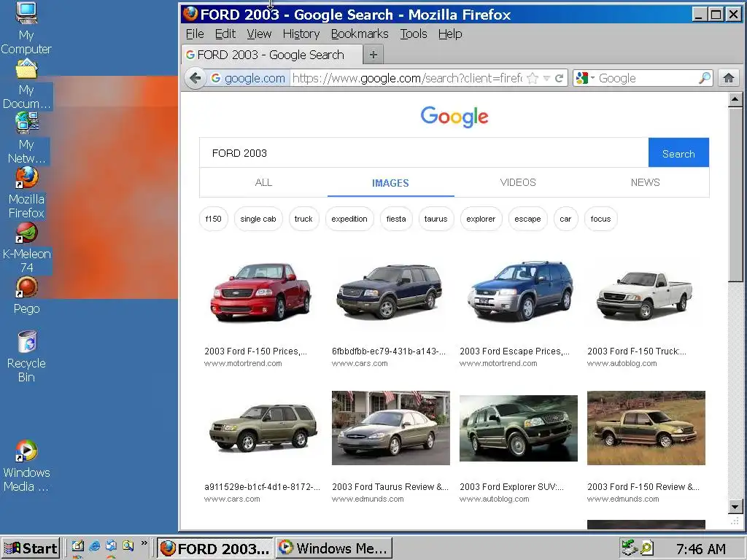
Task: Select the IMAGES results tab
Action: pos(391,183)
